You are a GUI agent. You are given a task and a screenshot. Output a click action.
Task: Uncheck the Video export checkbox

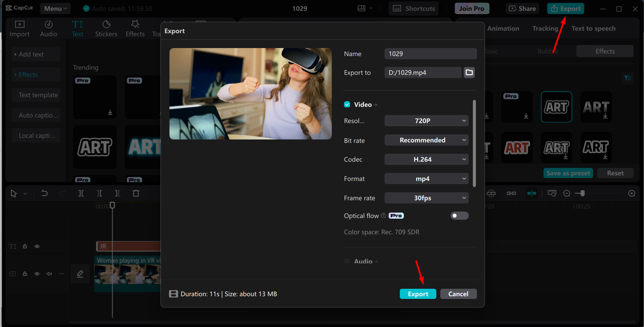tap(347, 104)
